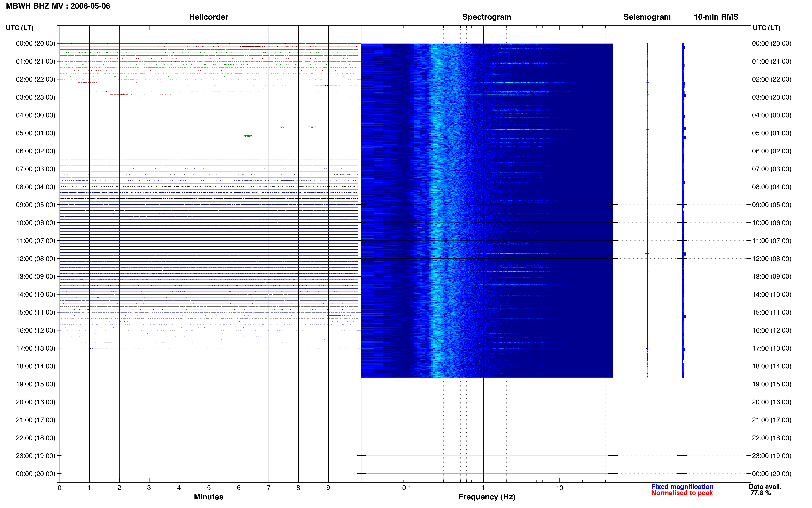
Task: Click the Spectrogram panel title
Action: pyautogui.click(x=487, y=17)
